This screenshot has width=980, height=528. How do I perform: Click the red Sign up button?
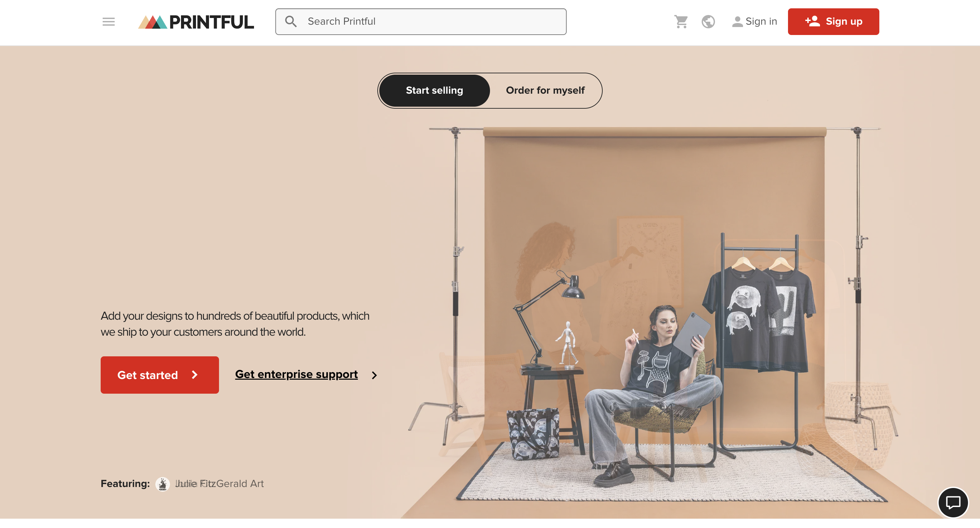point(833,22)
